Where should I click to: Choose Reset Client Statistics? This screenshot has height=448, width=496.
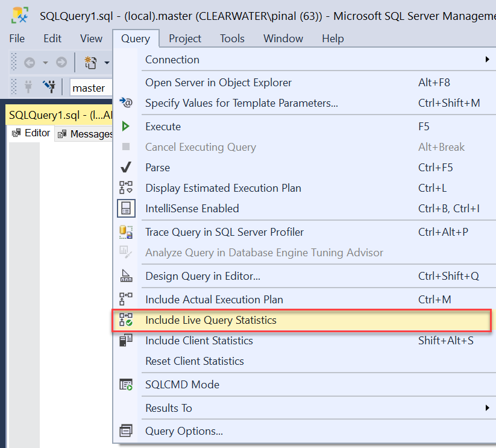304,361
